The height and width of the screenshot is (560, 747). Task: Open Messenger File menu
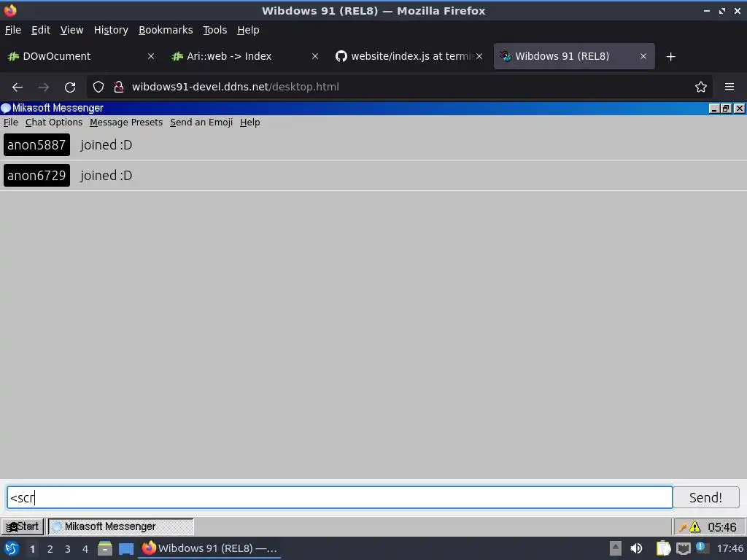[10, 122]
